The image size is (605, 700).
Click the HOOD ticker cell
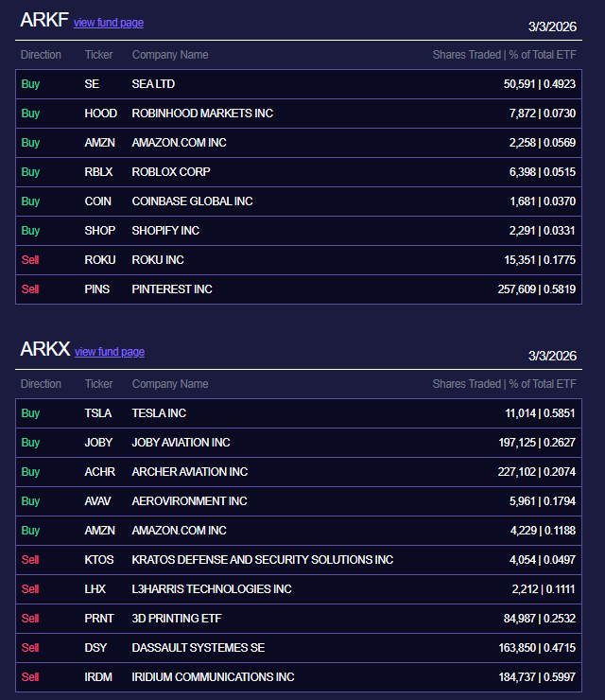click(101, 114)
